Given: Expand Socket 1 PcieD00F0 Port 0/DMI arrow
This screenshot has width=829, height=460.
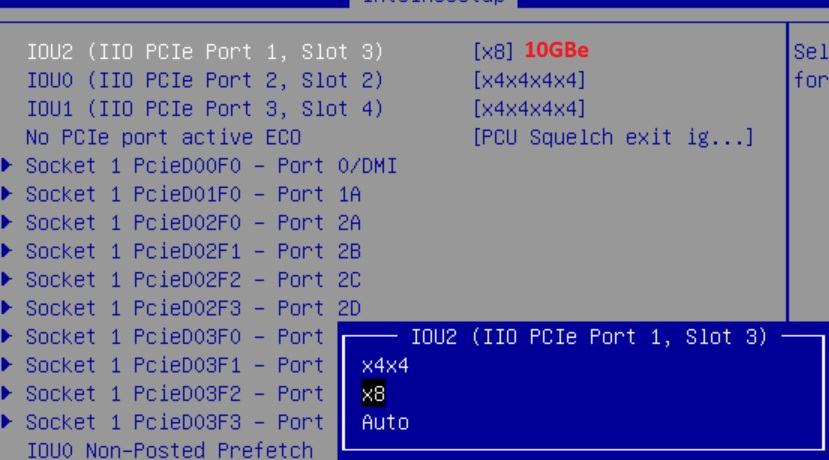Looking at the screenshot, I should click(x=9, y=166).
